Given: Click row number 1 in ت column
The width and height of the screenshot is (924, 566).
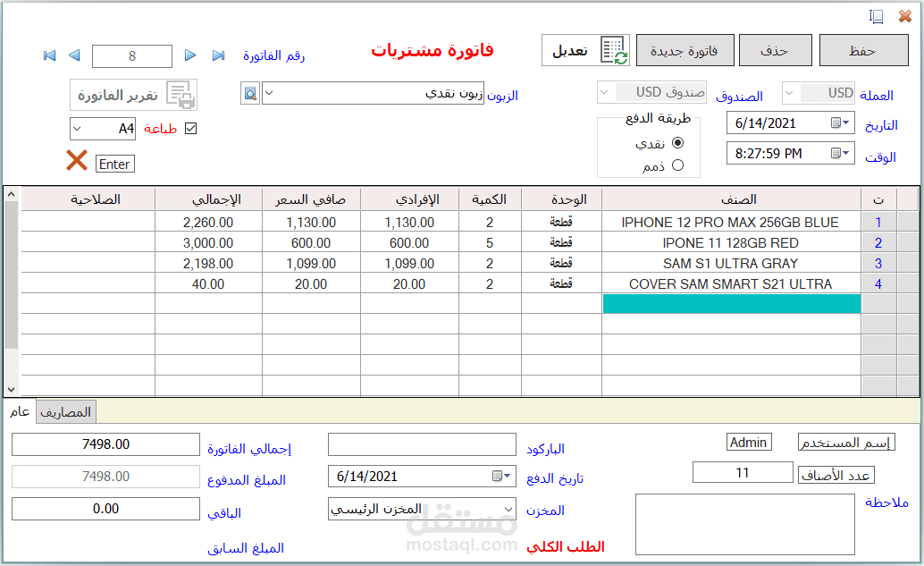Looking at the screenshot, I should click(x=878, y=223).
